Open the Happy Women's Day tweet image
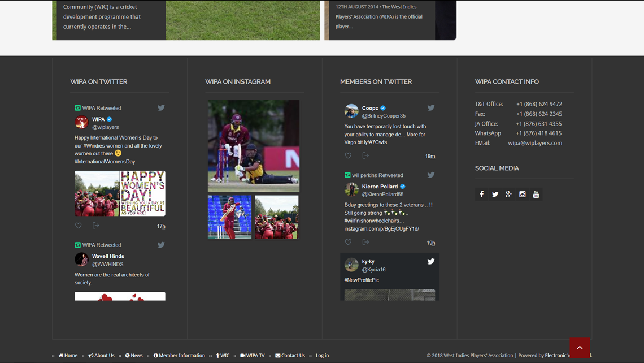This screenshot has height=363, width=644. (x=142, y=193)
